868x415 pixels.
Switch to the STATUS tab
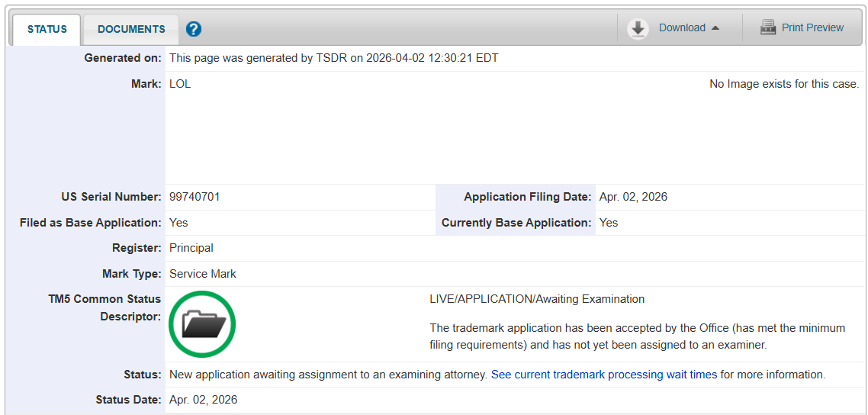[47, 29]
